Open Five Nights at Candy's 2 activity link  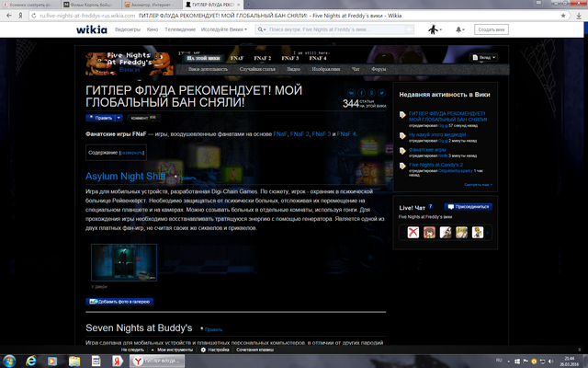[435, 165]
